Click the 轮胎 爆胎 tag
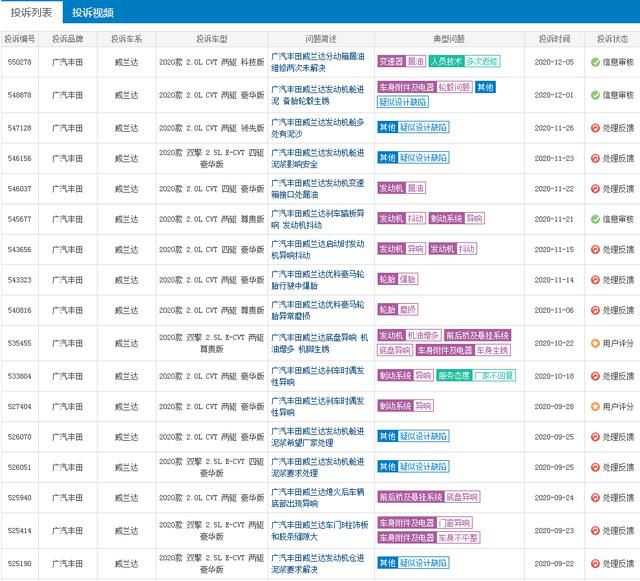Image resolution: width=640 pixels, height=581 pixels. [x=398, y=279]
